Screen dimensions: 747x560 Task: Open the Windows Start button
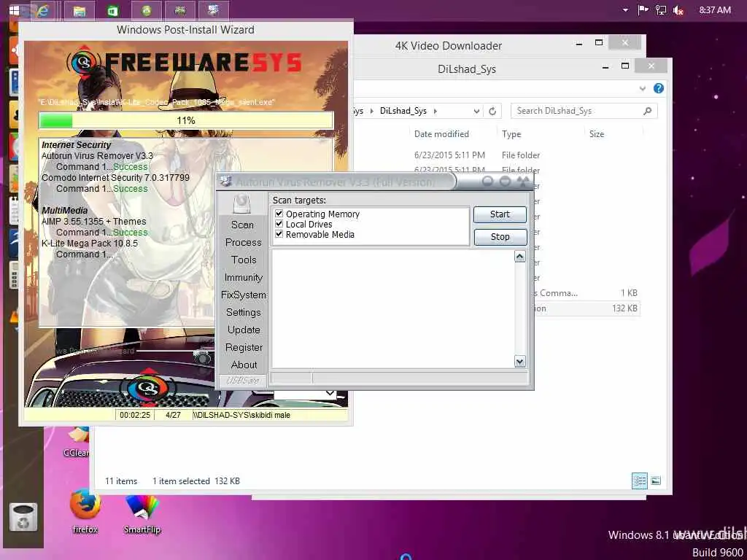tap(15, 10)
